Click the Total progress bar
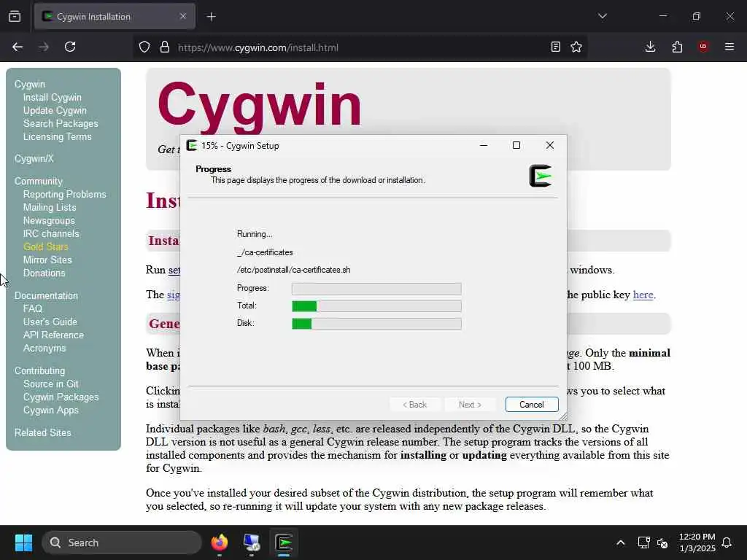This screenshot has width=747, height=560. 376,306
